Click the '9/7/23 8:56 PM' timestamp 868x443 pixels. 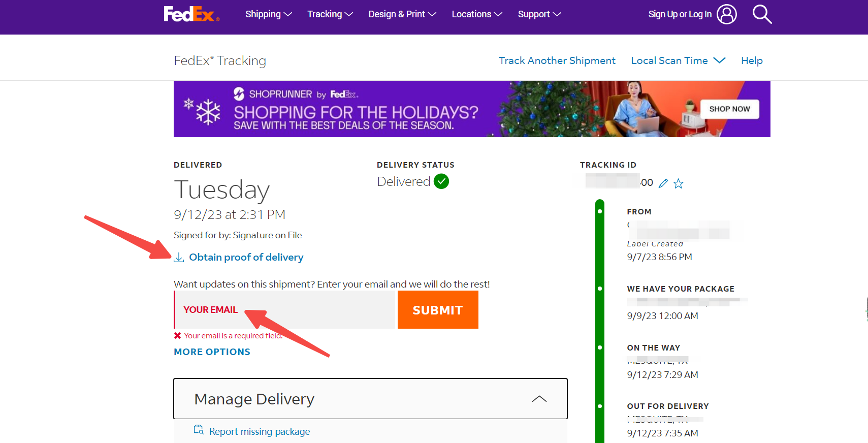[x=659, y=257]
